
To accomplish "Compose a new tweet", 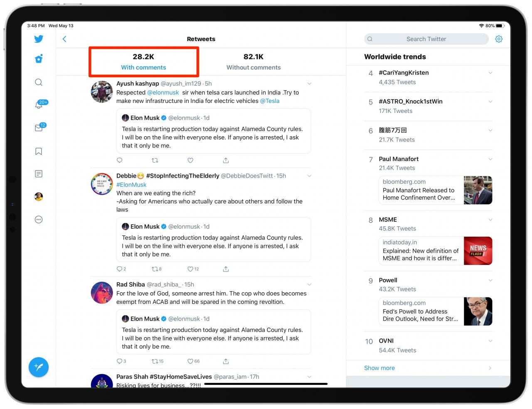I will (39, 367).
